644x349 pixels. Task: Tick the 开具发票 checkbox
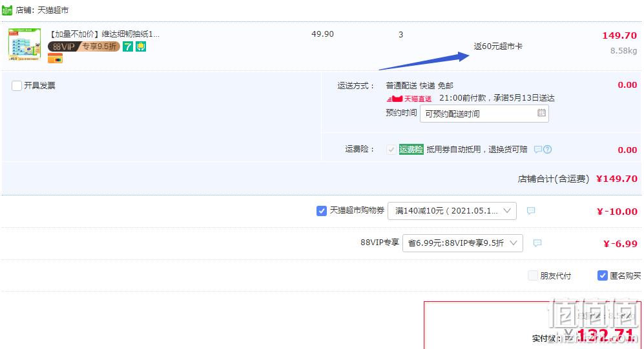pos(17,86)
